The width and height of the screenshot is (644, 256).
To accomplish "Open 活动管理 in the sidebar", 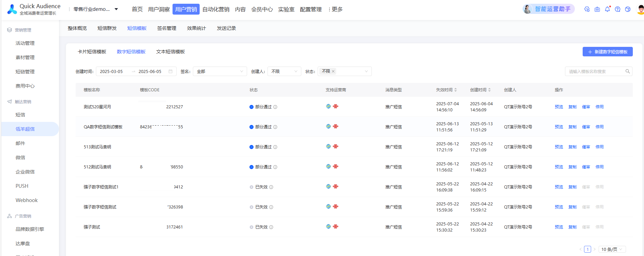I will click(x=25, y=43).
